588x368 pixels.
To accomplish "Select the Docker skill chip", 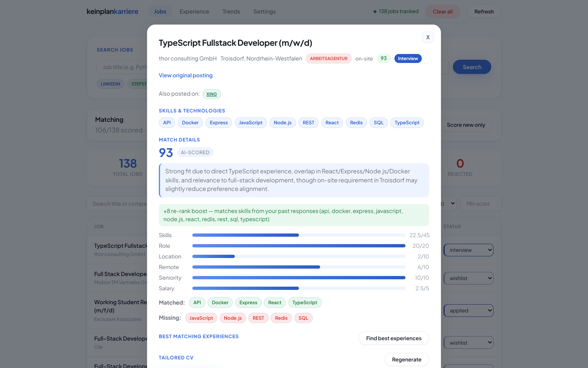I will coord(190,123).
